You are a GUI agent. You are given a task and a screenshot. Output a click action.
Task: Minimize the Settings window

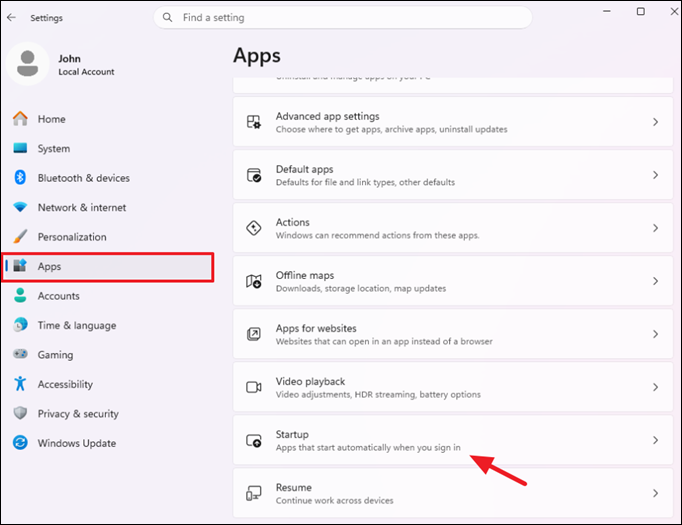point(607,11)
